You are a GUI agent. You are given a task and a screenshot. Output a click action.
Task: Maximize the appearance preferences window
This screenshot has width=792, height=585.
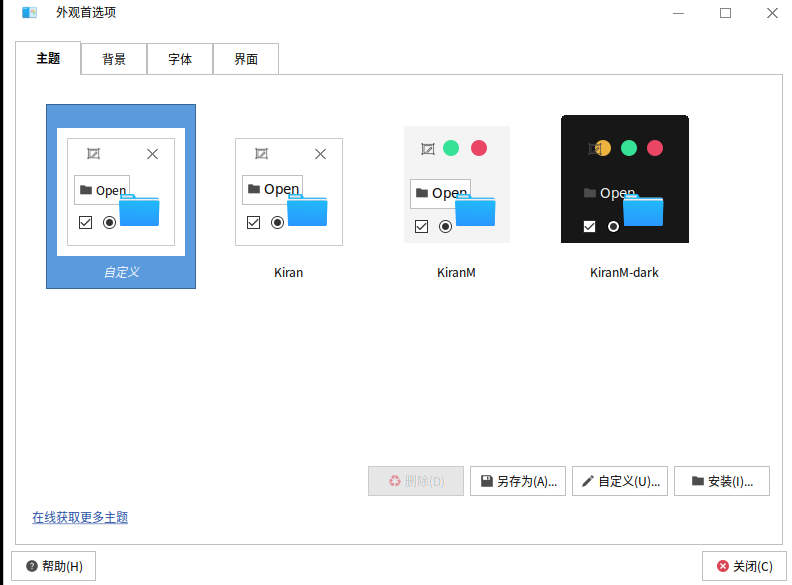click(725, 13)
